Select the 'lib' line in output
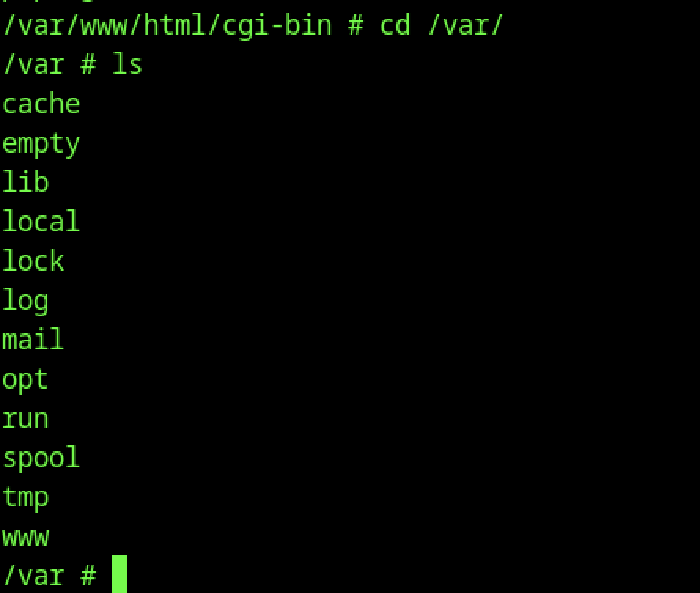700x593 pixels. pyautogui.click(x=25, y=182)
